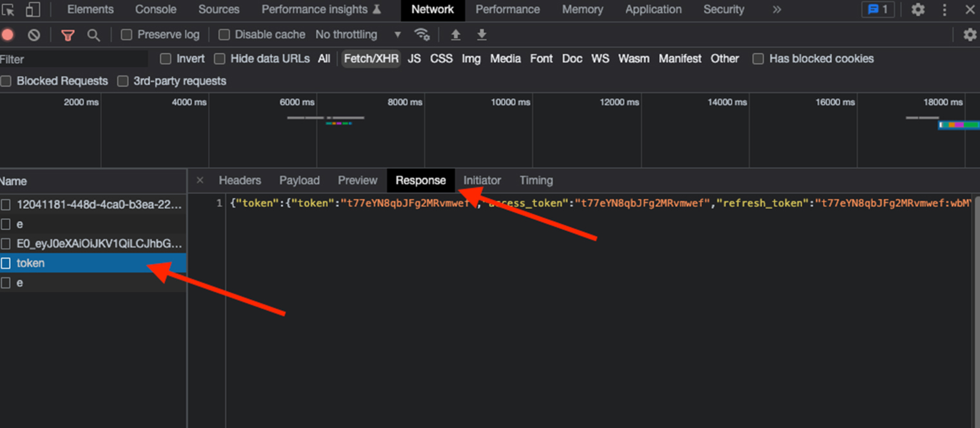980x428 pixels.
Task: Click the red record network log button
Action: click(x=8, y=35)
